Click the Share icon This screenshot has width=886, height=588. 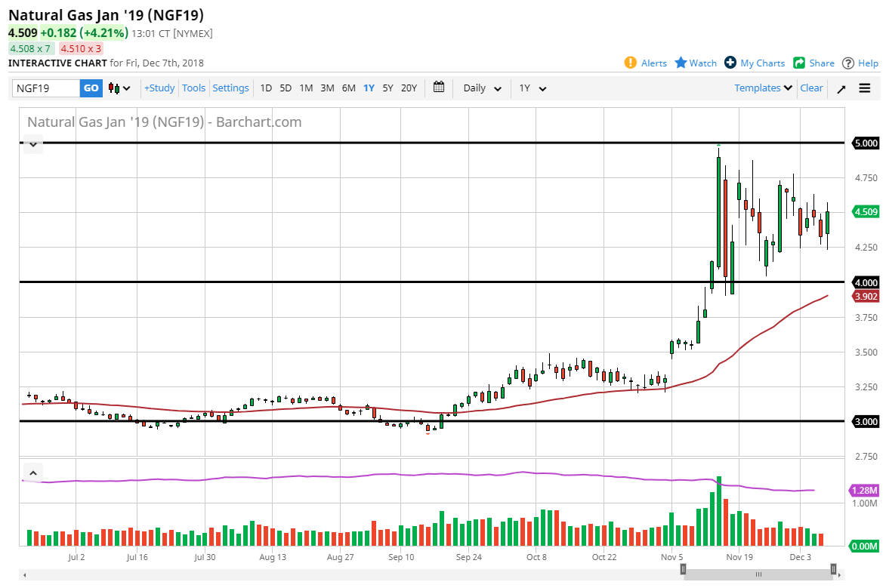798,63
